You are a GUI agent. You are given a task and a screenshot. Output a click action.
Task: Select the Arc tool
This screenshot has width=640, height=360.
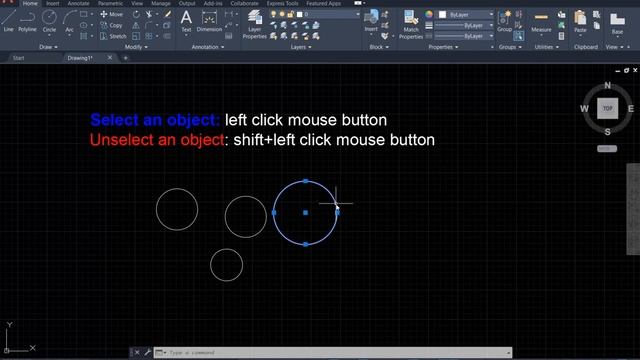(70, 21)
